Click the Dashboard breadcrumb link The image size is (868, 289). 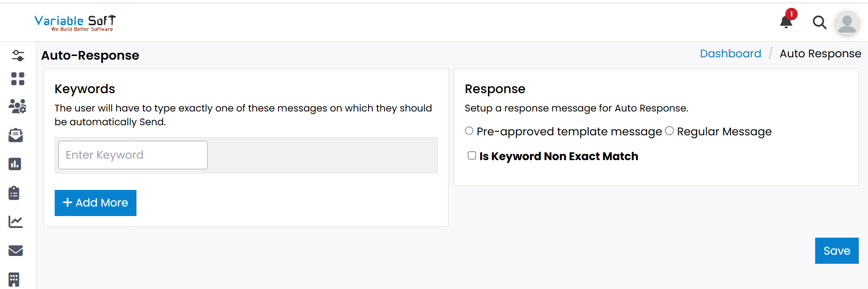(x=730, y=54)
